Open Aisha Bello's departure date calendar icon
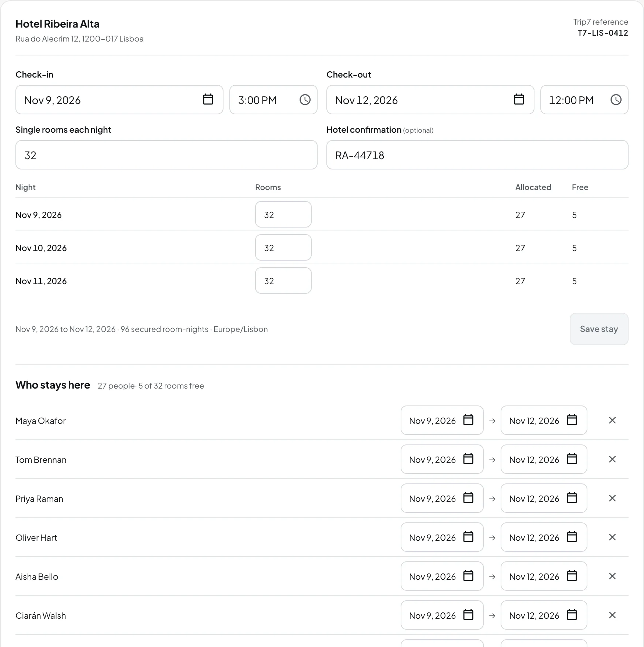 [572, 576]
